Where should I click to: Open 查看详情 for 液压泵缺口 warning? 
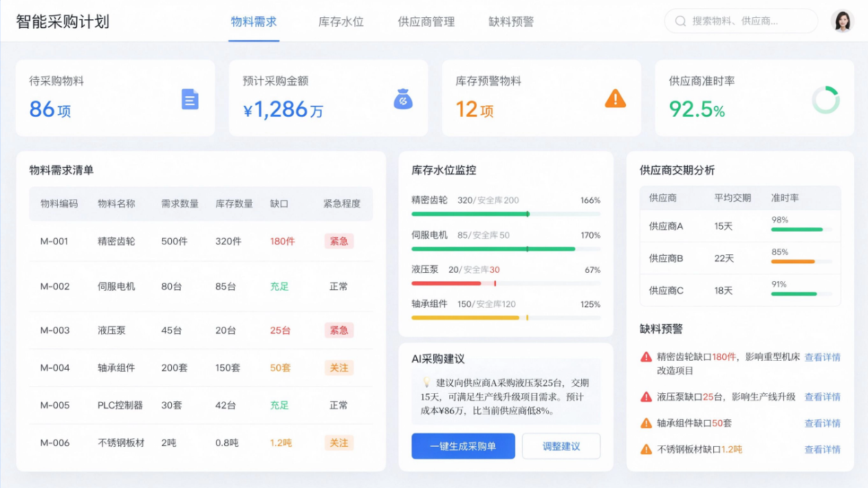823,397
